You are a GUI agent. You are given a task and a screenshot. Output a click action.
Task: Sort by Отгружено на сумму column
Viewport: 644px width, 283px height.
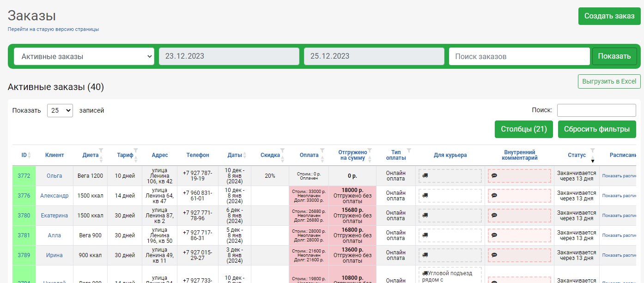[352, 155]
